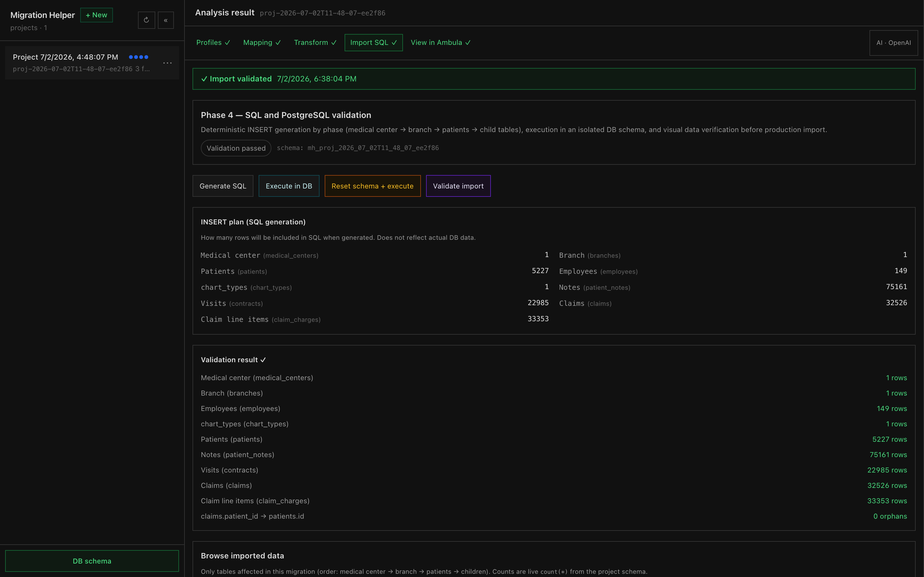The width and height of the screenshot is (924, 577).
Task: Open the View in Ambula tab
Action: pyautogui.click(x=440, y=42)
